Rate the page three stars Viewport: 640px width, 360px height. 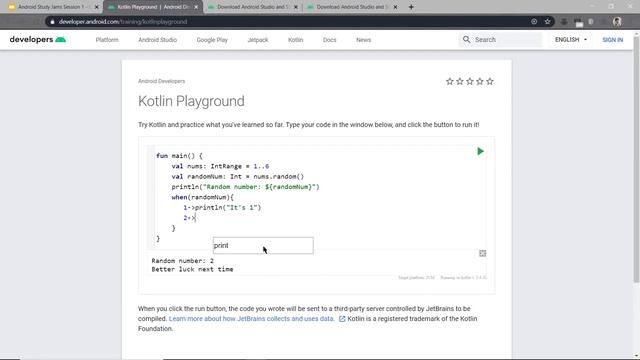pos(470,82)
